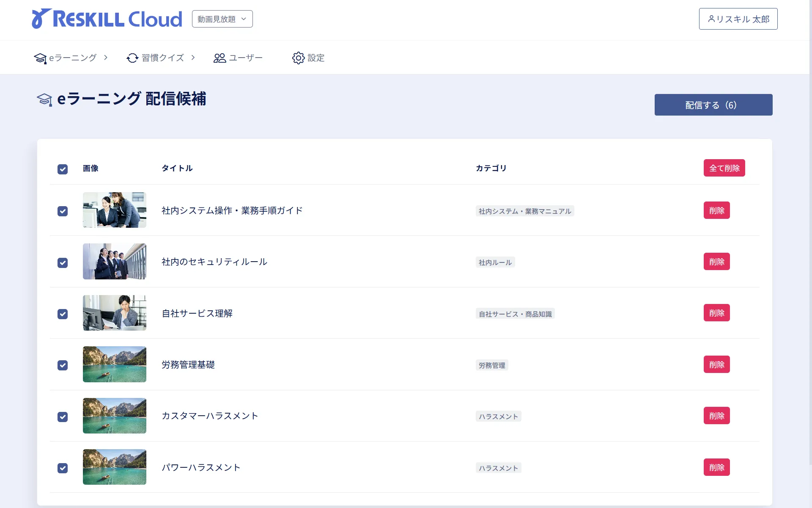The height and width of the screenshot is (508, 812).
Task: Delete the 社内のセキュリティルール row
Action: click(x=717, y=262)
